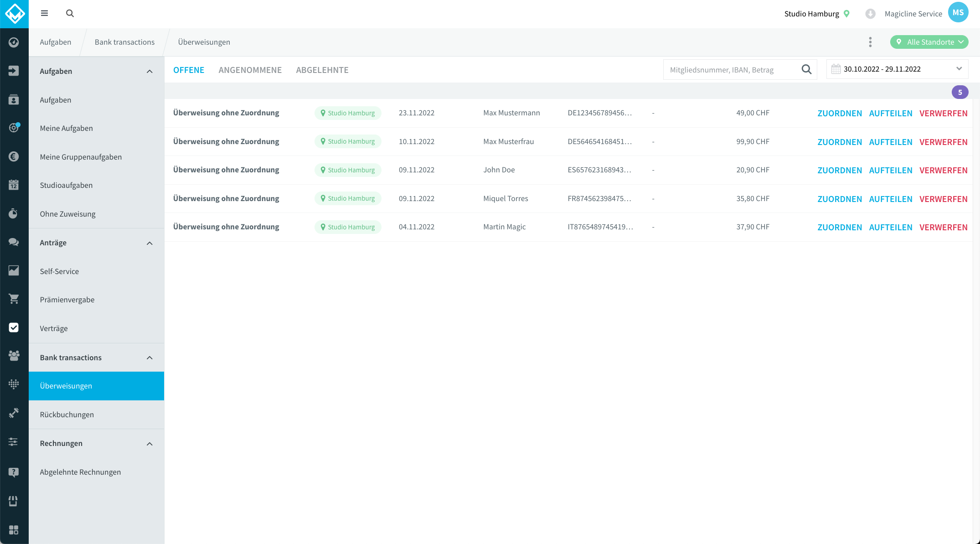This screenshot has width=980, height=544.
Task: Click the green location pin beside Studio Hamburg
Action: coord(846,14)
